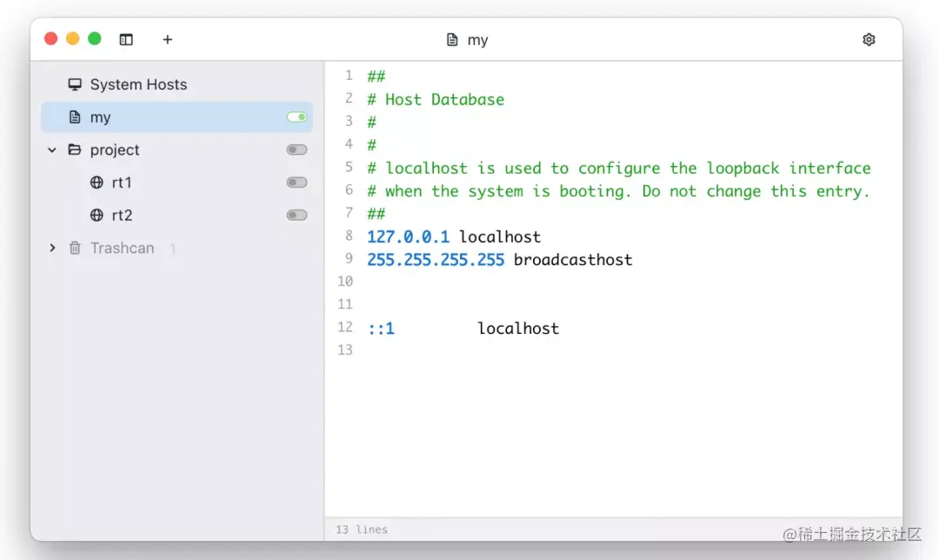The image size is (939, 560).
Task: Click the document icon beside my
Action: coord(74,117)
